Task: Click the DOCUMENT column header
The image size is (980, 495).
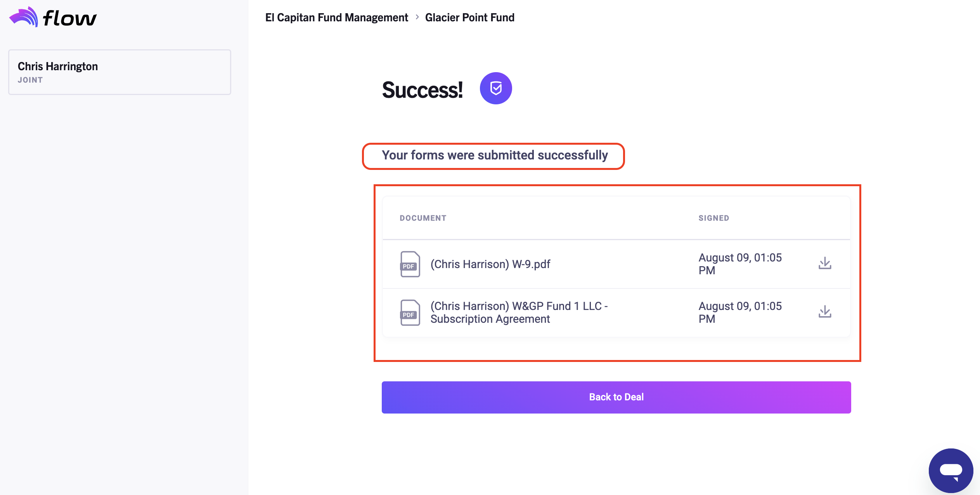Action: pyautogui.click(x=423, y=218)
